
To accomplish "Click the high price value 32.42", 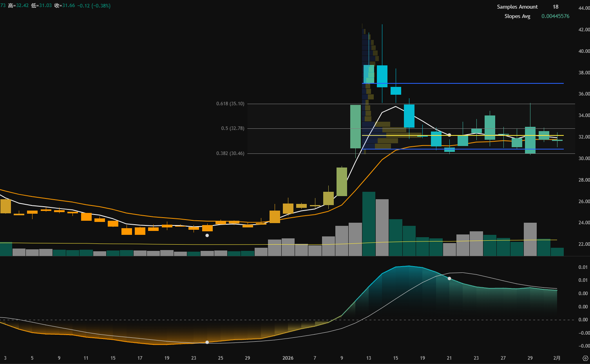I will click(22, 6).
